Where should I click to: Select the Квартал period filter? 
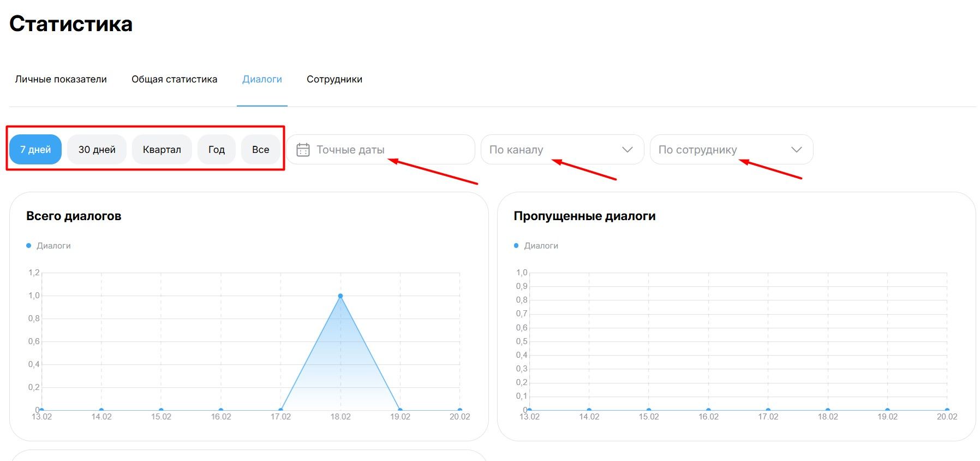pyautogui.click(x=162, y=150)
